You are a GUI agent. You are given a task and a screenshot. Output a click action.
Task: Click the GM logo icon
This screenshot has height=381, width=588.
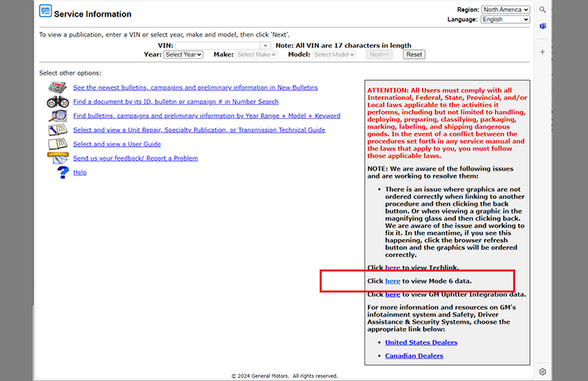pos(45,10)
